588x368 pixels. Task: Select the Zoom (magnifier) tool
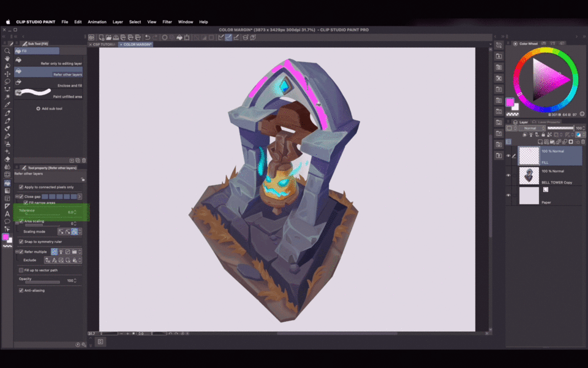(x=7, y=51)
